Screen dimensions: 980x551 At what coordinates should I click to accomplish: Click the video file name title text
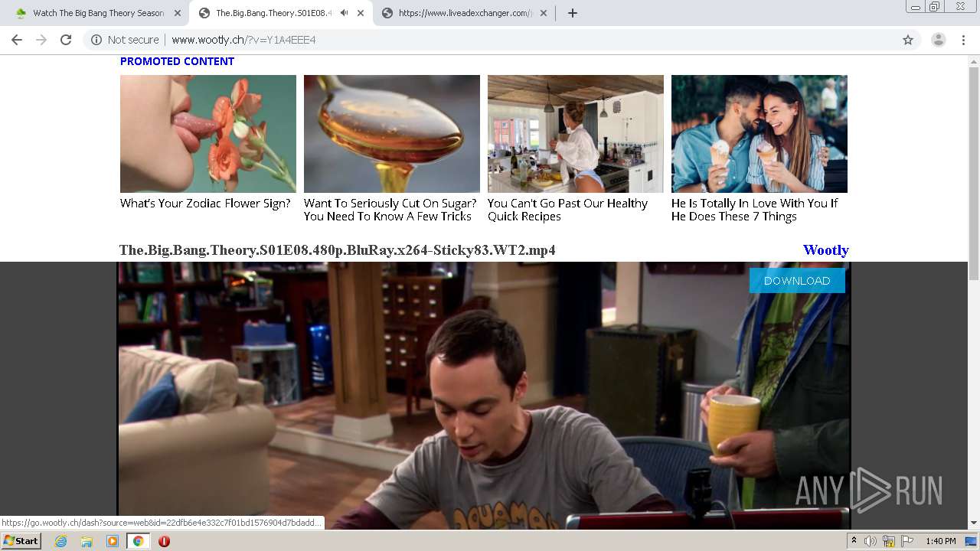pyautogui.click(x=337, y=250)
